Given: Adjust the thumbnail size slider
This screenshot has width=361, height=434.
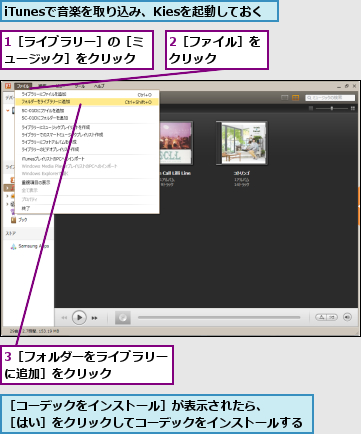Looking at the screenshot, I should 332,108.
